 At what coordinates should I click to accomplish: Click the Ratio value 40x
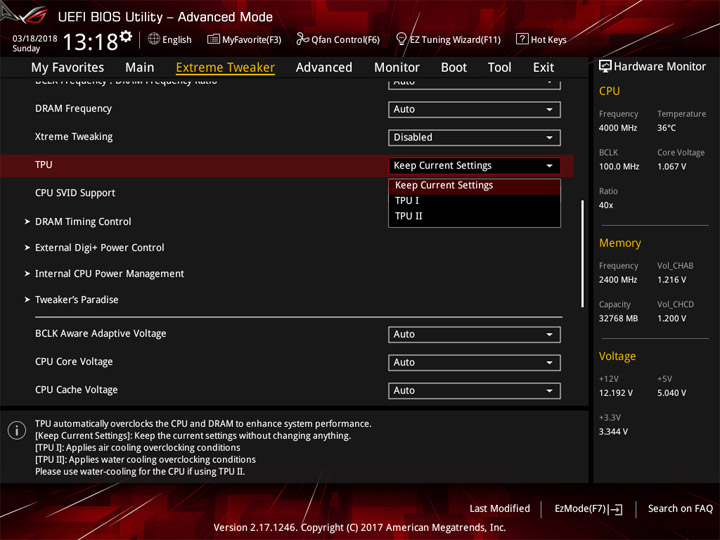pos(606,205)
